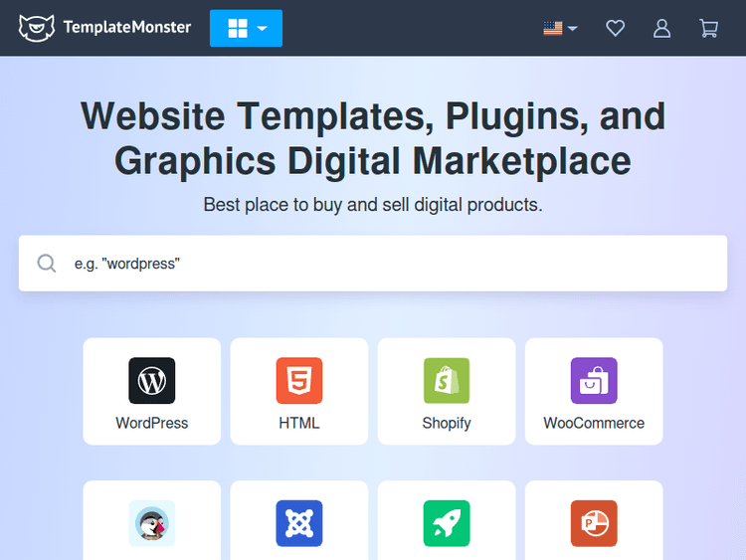Click the blue Joomla icon
This screenshot has height=560, width=746.
coord(299,523)
